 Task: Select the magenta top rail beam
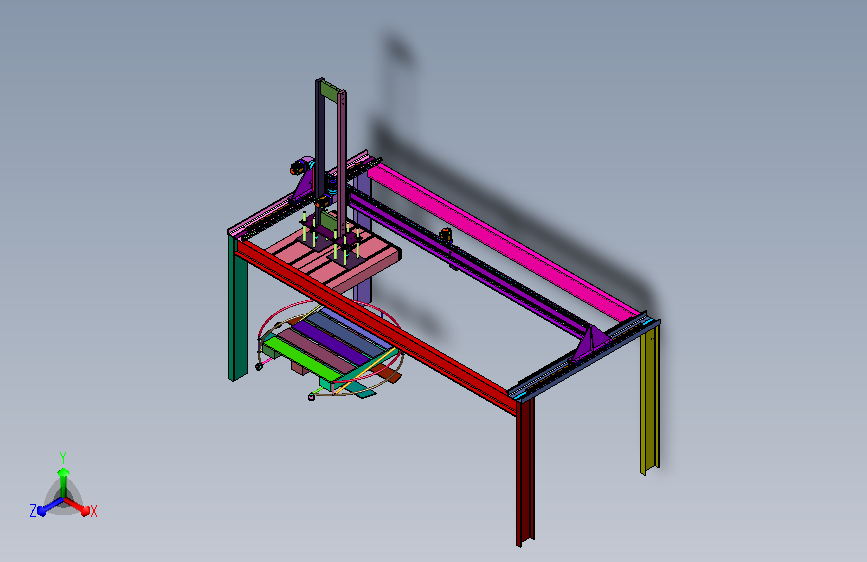[503, 241]
